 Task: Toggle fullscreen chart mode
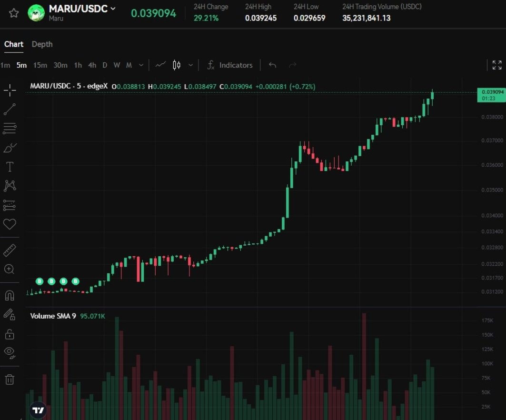coord(497,65)
